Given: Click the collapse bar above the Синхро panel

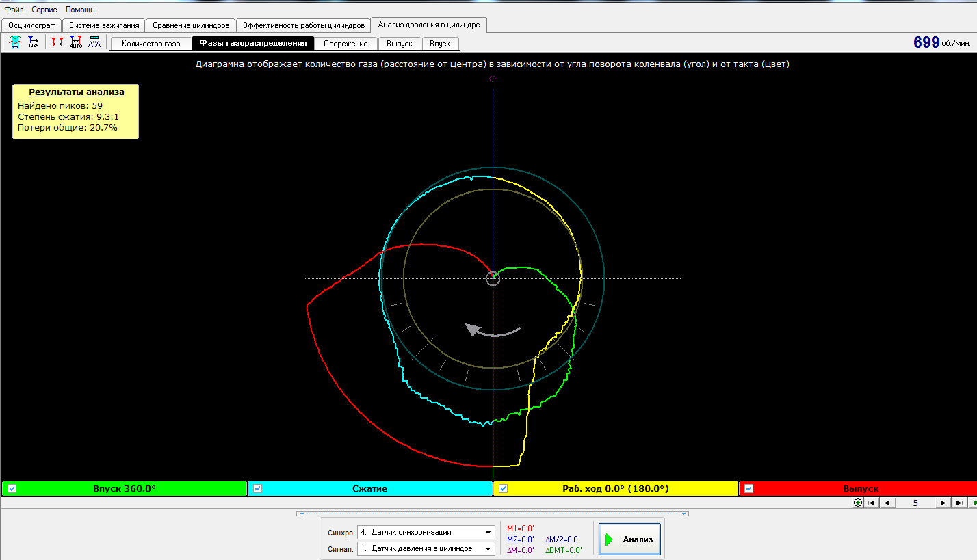Looking at the screenshot, I should click(492, 514).
